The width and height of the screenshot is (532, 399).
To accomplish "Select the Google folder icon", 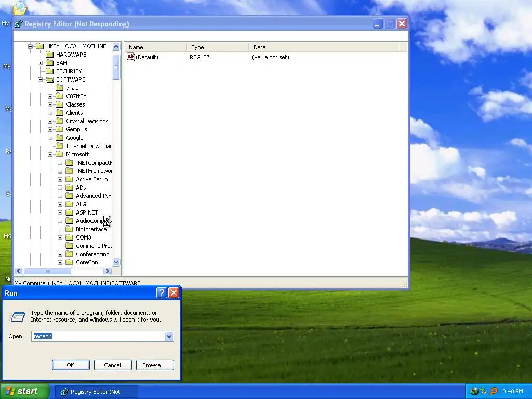I will point(59,138).
